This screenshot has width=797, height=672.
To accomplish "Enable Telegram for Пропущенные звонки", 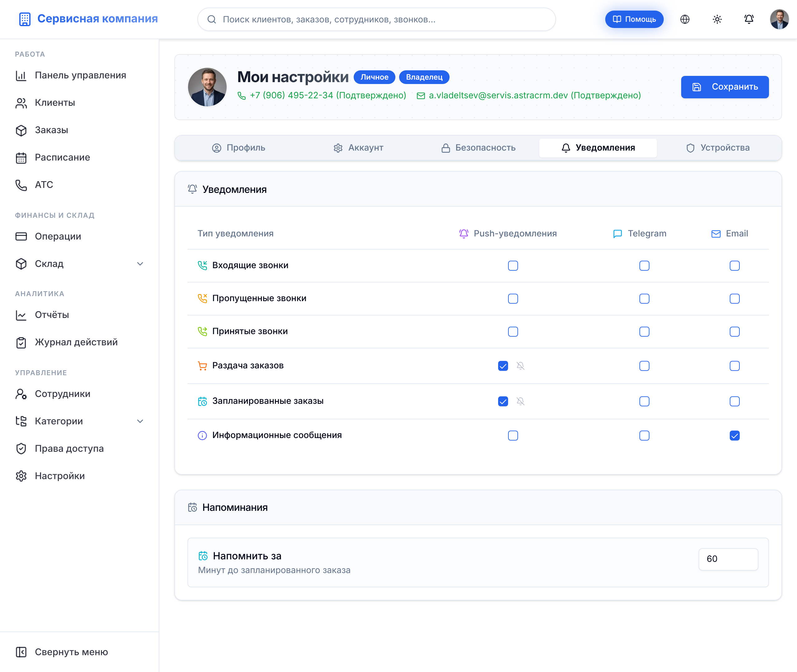I will (x=644, y=299).
